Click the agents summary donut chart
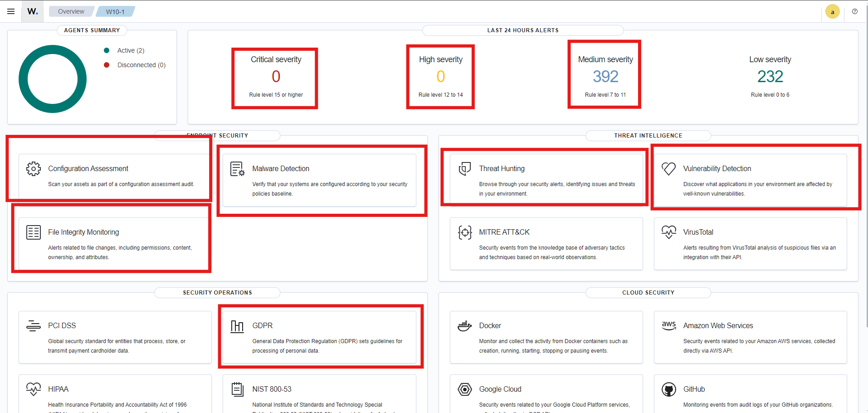This screenshot has width=868, height=413. pos(53,79)
